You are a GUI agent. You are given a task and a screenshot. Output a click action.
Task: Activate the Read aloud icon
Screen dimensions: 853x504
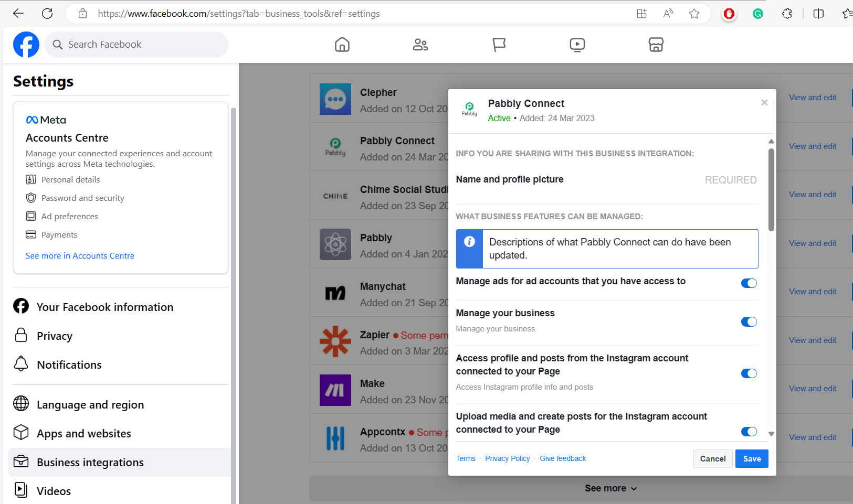(668, 14)
